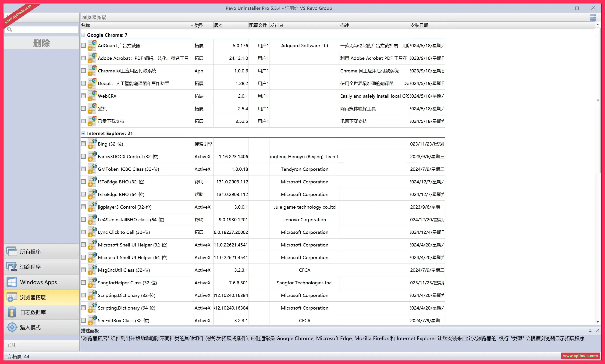The image size is (605, 364).
Task: Click the scrollbar up arrow
Action: coord(598,25)
